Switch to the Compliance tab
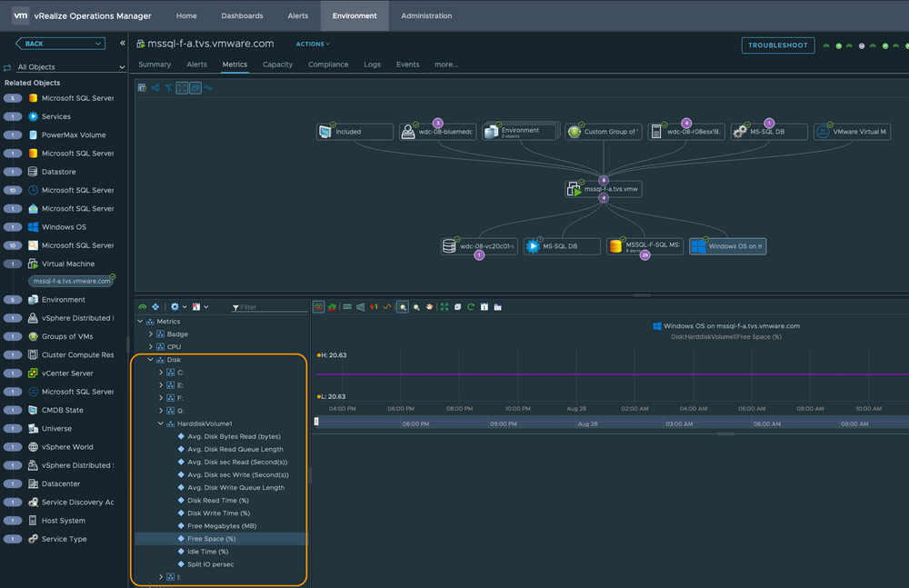The height and width of the screenshot is (588, 909). (328, 65)
